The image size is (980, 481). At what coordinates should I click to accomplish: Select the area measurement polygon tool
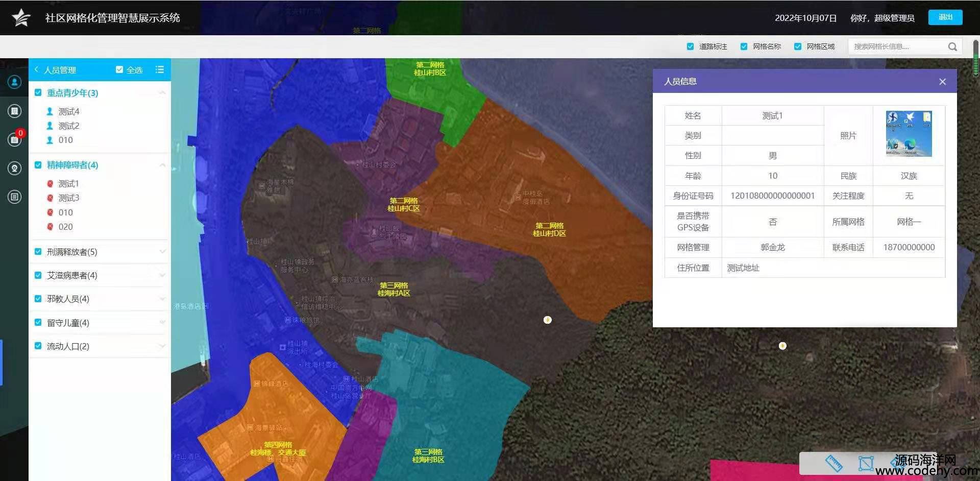[866, 463]
